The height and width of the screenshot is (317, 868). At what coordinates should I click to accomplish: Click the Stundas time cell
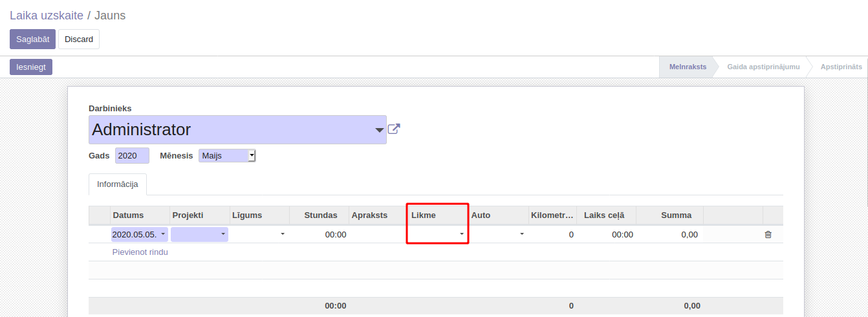pos(319,234)
